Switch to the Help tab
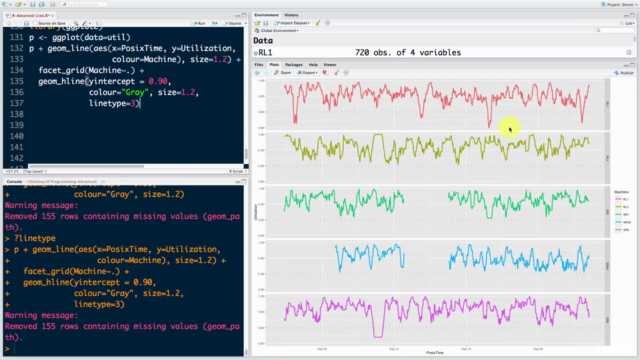 tap(313, 65)
